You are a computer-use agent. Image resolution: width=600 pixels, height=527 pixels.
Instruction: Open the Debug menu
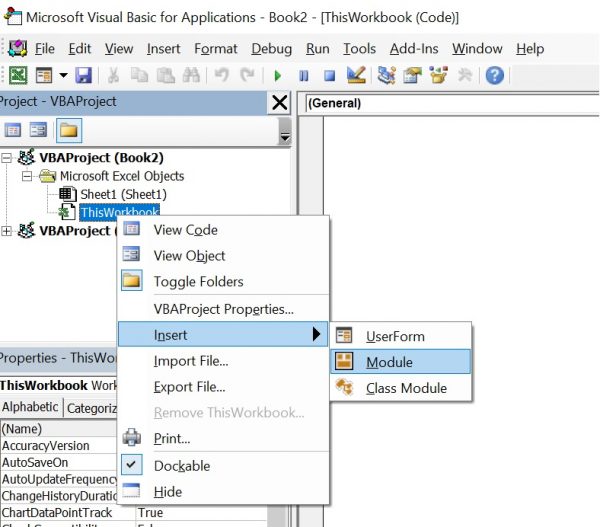tap(272, 48)
